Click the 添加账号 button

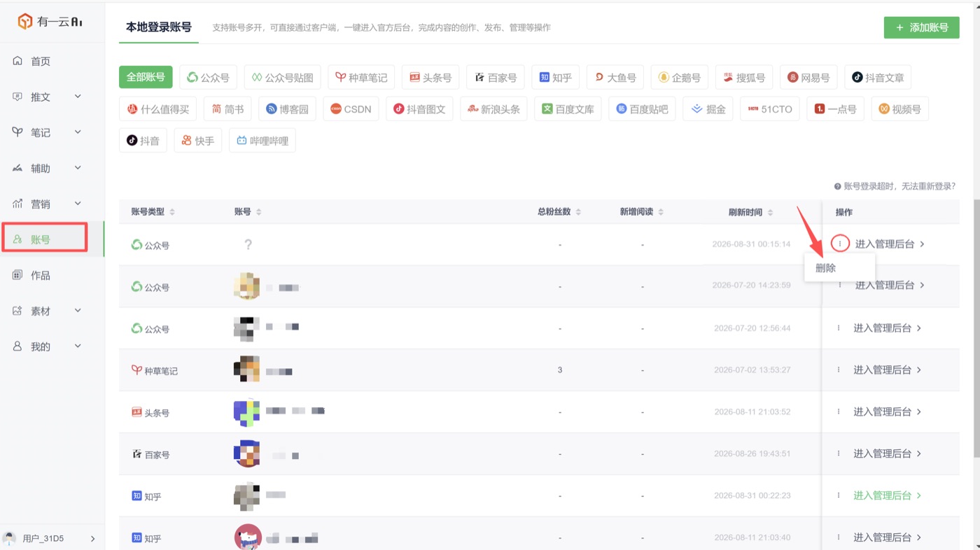(x=922, y=27)
